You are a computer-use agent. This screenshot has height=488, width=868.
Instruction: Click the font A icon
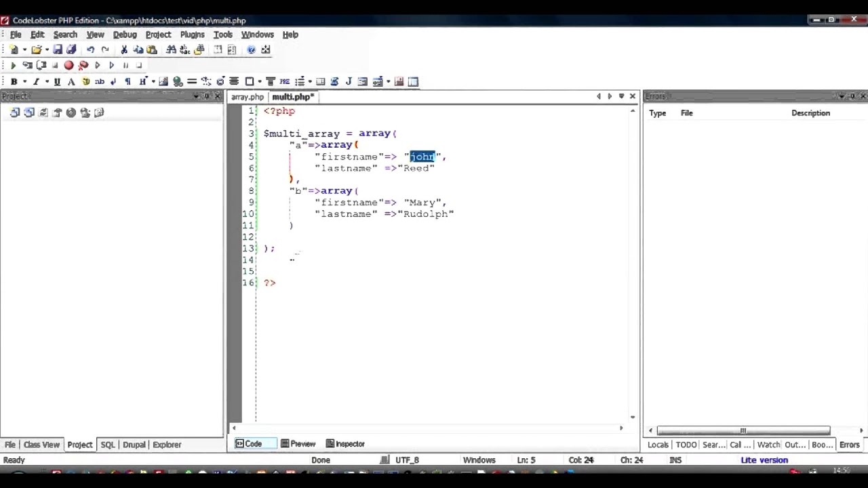pos(71,81)
